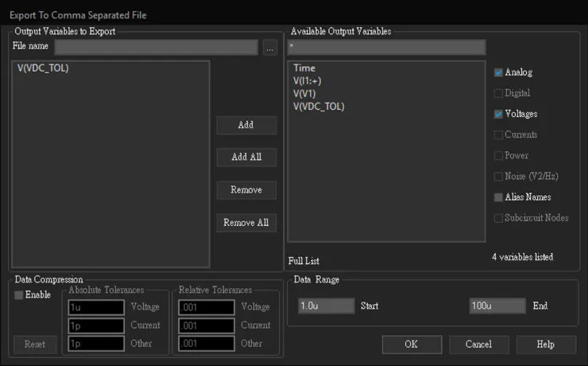The height and width of the screenshot is (366, 588).
Task: Click the Full List label
Action: [304, 261]
